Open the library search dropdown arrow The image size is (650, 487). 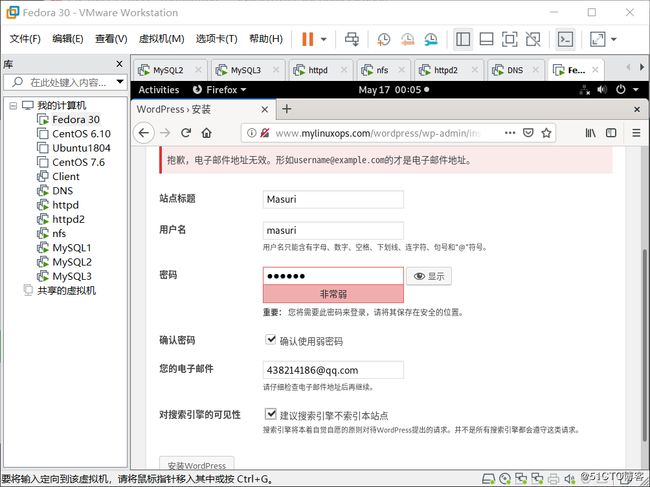tap(120, 82)
